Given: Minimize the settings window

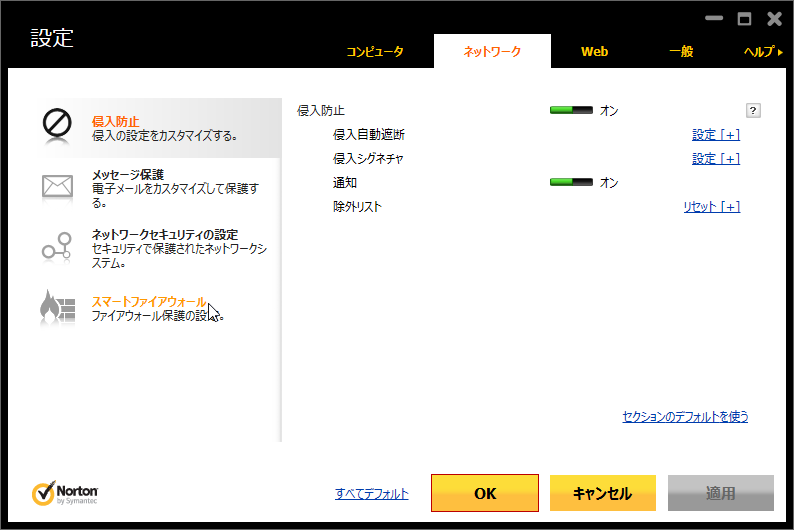Looking at the screenshot, I should point(714,19).
